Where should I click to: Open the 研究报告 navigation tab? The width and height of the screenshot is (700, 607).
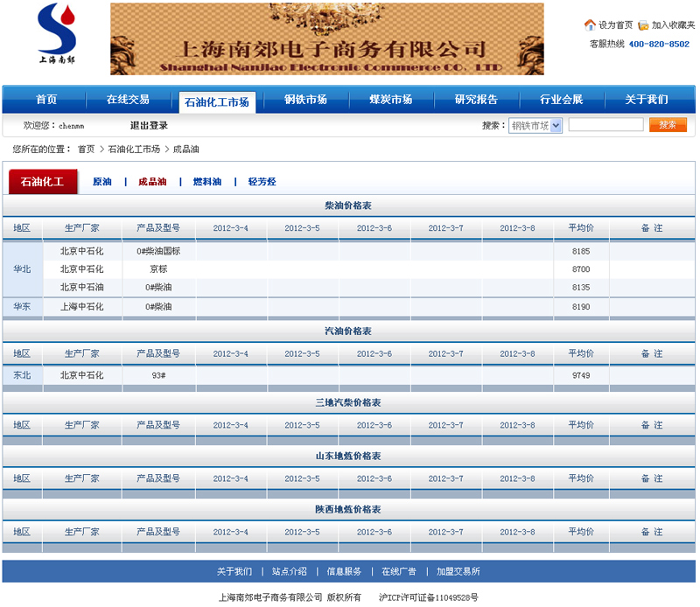[x=476, y=99]
